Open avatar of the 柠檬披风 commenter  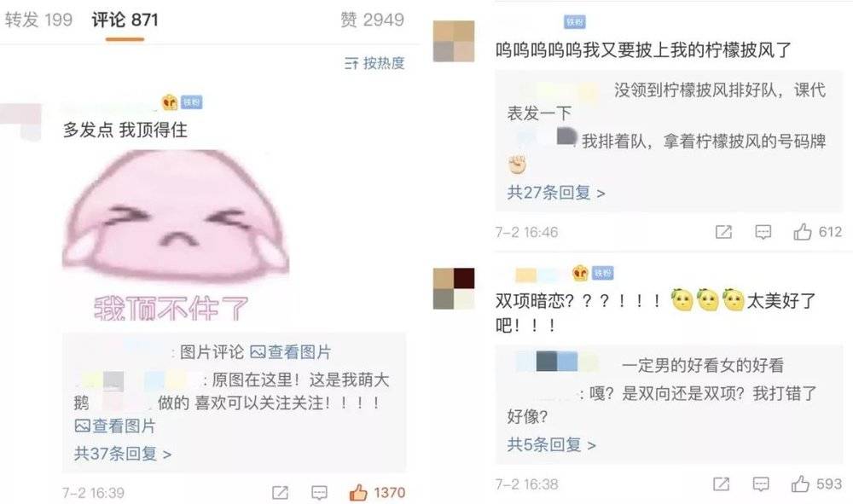tap(454, 41)
